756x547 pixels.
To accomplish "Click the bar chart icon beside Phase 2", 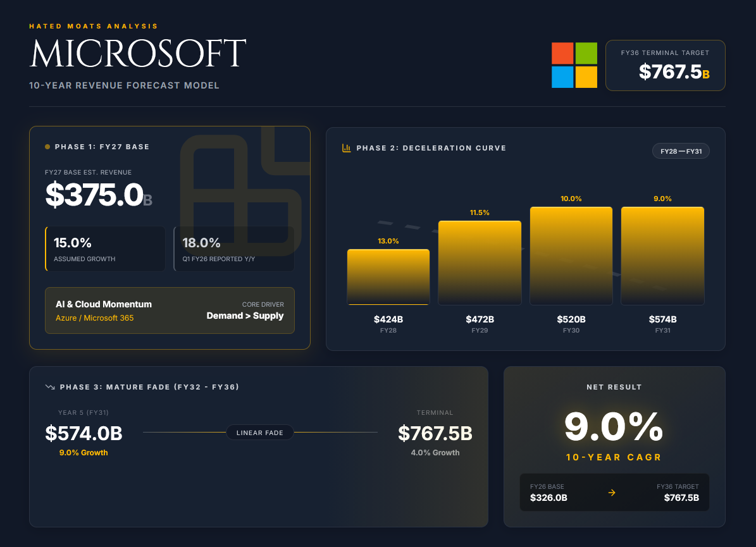I will click(346, 148).
